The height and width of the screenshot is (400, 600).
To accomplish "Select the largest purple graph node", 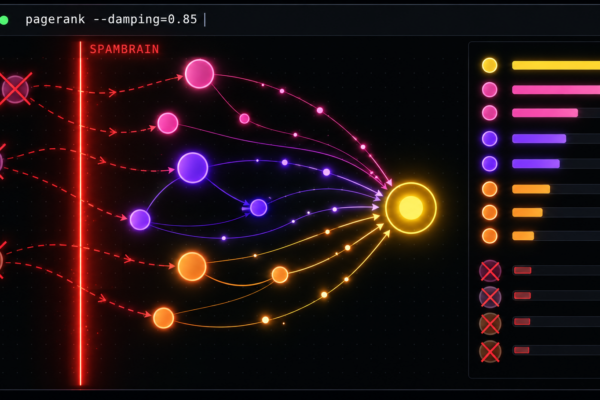I will click(x=192, y=168).
